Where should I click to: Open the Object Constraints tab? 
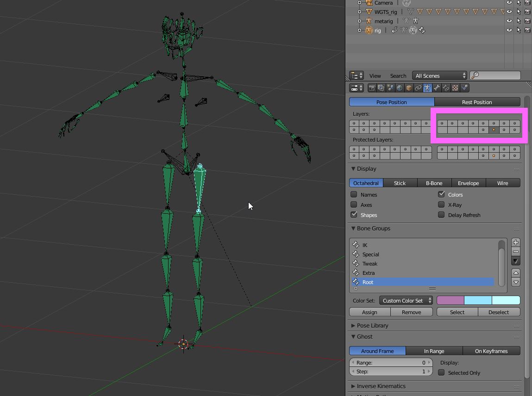(x=418, y=87)
